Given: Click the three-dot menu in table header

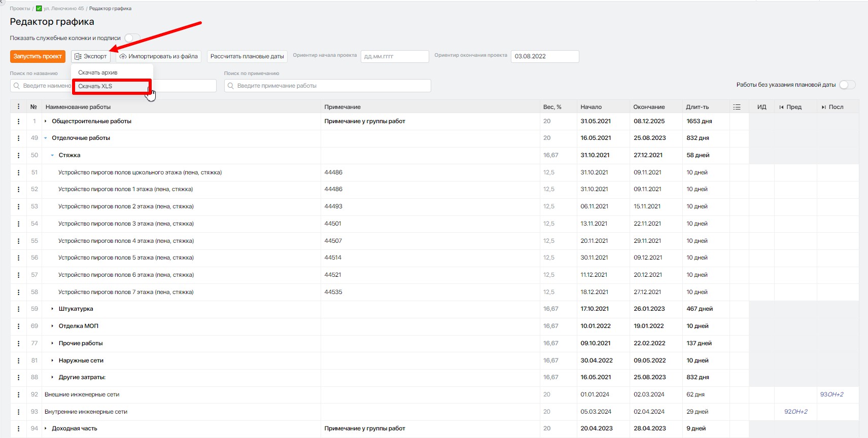Looking at the screenshot, I should pos(19,106).
